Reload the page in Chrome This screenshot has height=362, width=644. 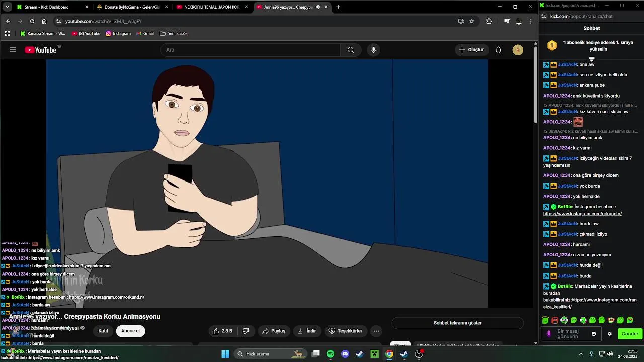click(32, 21)
